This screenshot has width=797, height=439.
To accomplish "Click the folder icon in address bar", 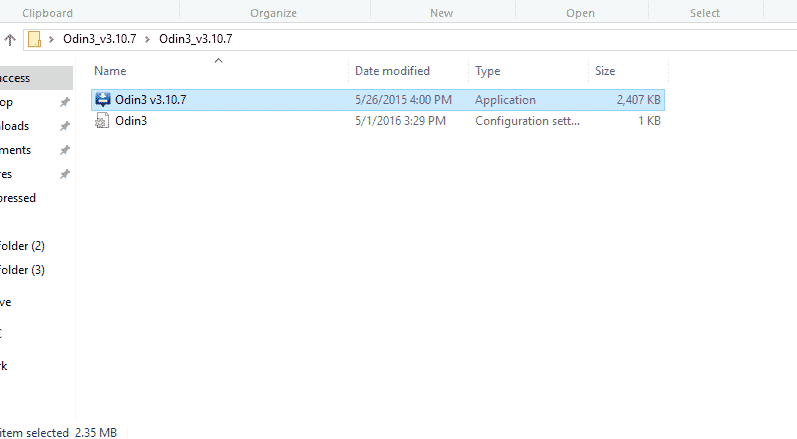I will point(35,39).
